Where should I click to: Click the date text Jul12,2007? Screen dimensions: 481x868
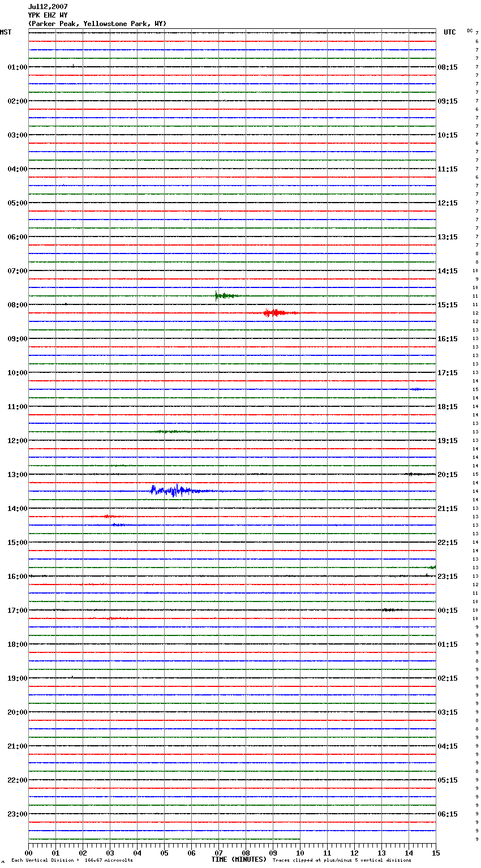click(48, 7)
